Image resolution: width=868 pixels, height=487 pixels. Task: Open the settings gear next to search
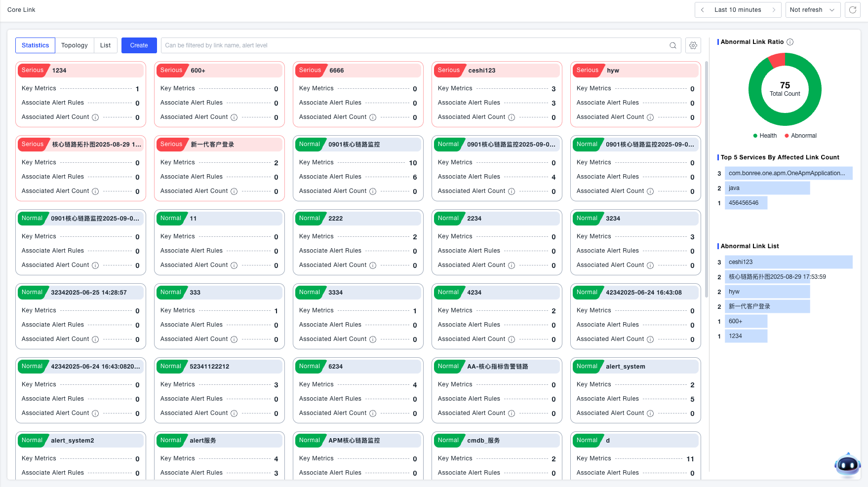693,45
